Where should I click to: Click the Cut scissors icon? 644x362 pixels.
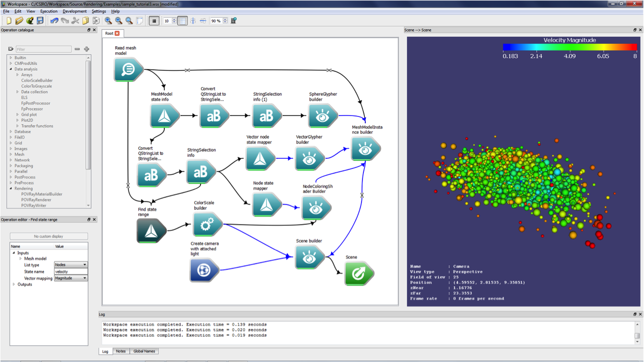(x=75, y=21)
